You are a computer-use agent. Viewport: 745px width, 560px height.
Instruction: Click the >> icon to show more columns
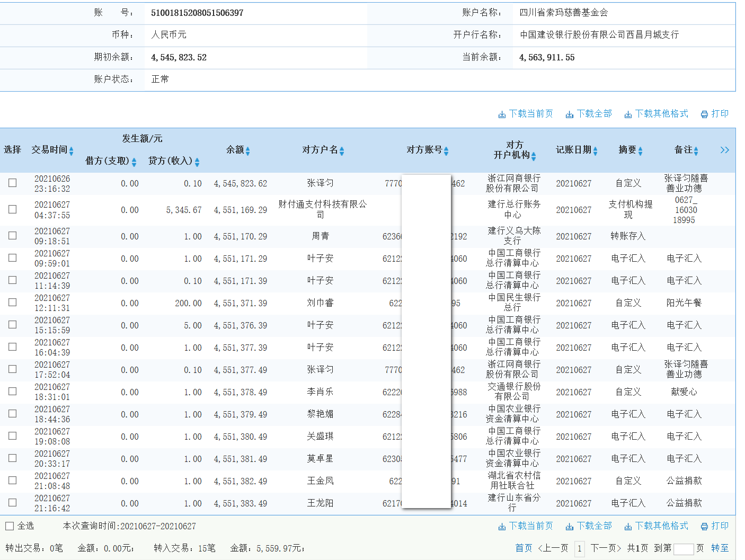point(724,150)
